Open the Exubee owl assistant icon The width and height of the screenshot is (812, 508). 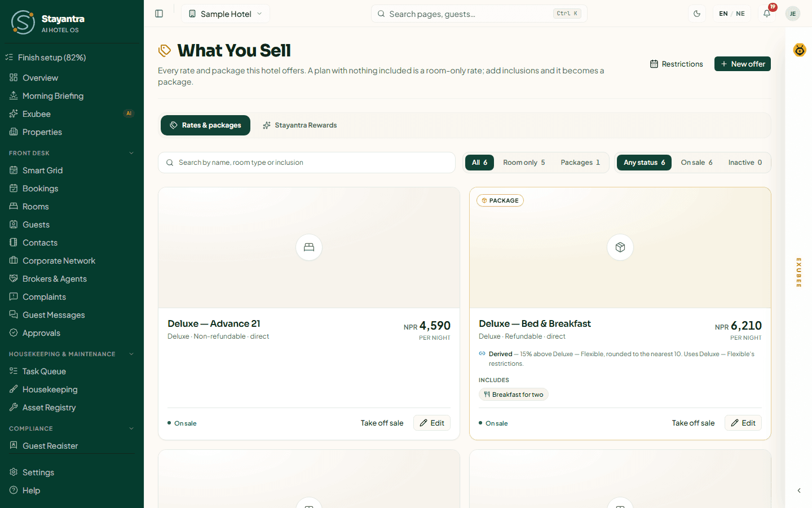(800, 50)
